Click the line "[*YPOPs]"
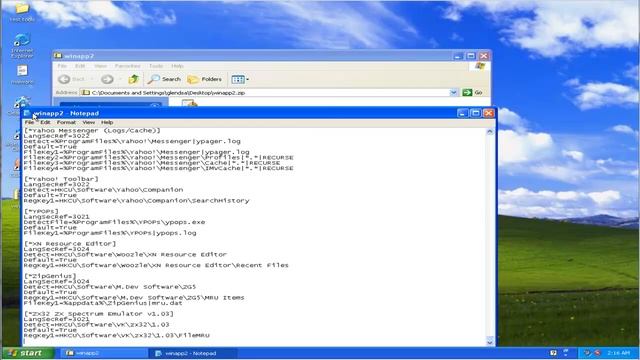The width and height of the screenshot is (640, 360). click(x=42, y=211)
